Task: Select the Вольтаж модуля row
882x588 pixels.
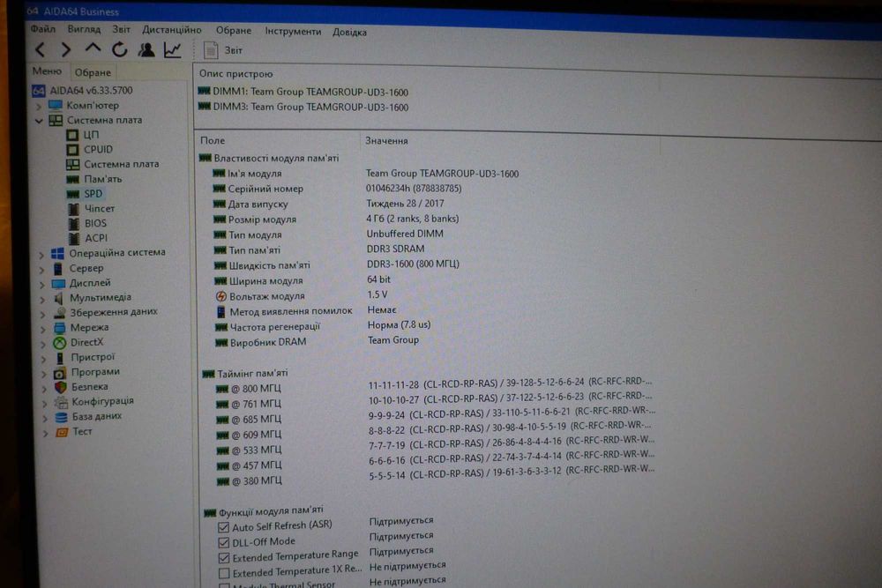Action: point(302,295)
